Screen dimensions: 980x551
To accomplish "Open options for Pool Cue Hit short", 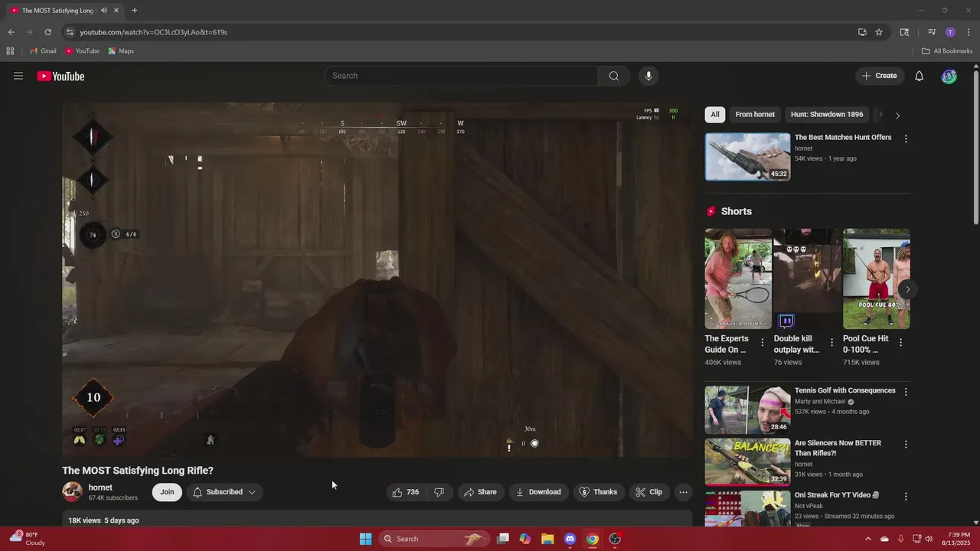I will pos(900,343).
